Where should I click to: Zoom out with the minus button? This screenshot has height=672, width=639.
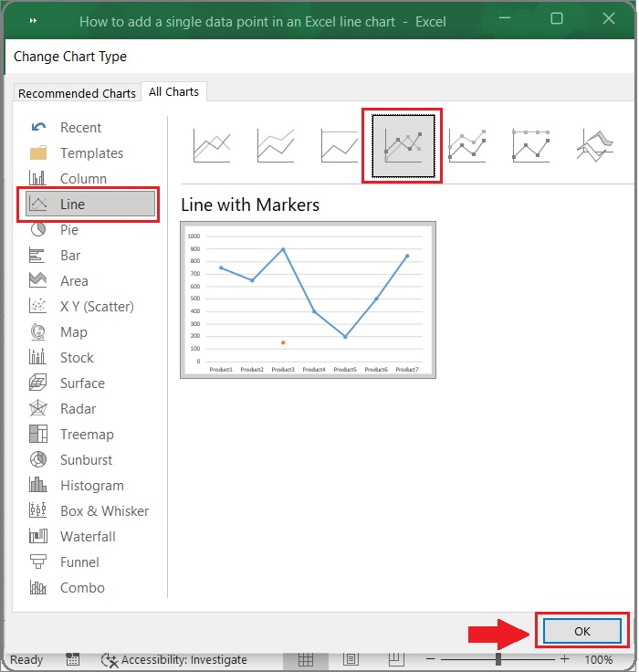pos(431,659)
